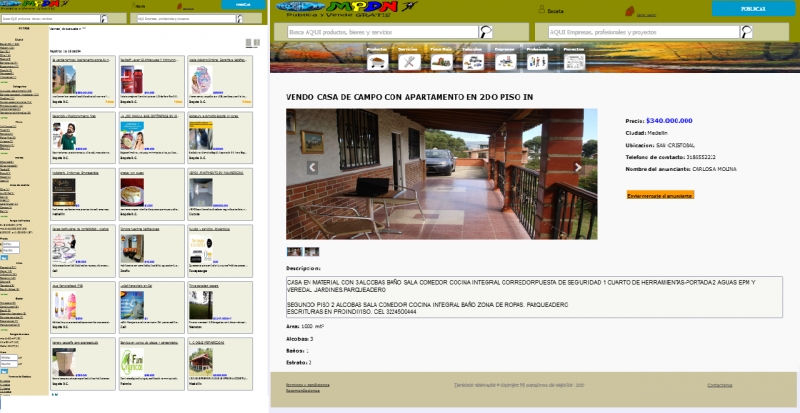800x413 pixels.
Task: Select the first small photo thumbnail below carousel
Action: coord(294,252)
